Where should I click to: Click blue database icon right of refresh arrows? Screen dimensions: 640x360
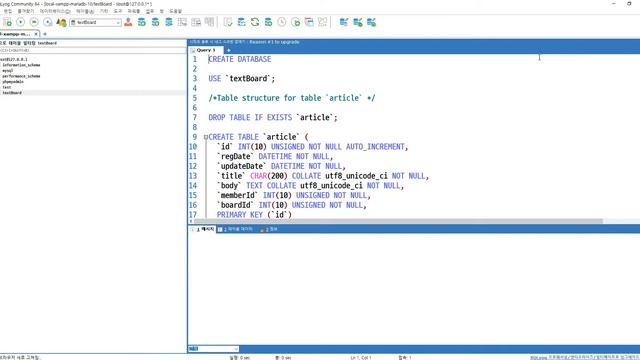(x=268, y=22)
